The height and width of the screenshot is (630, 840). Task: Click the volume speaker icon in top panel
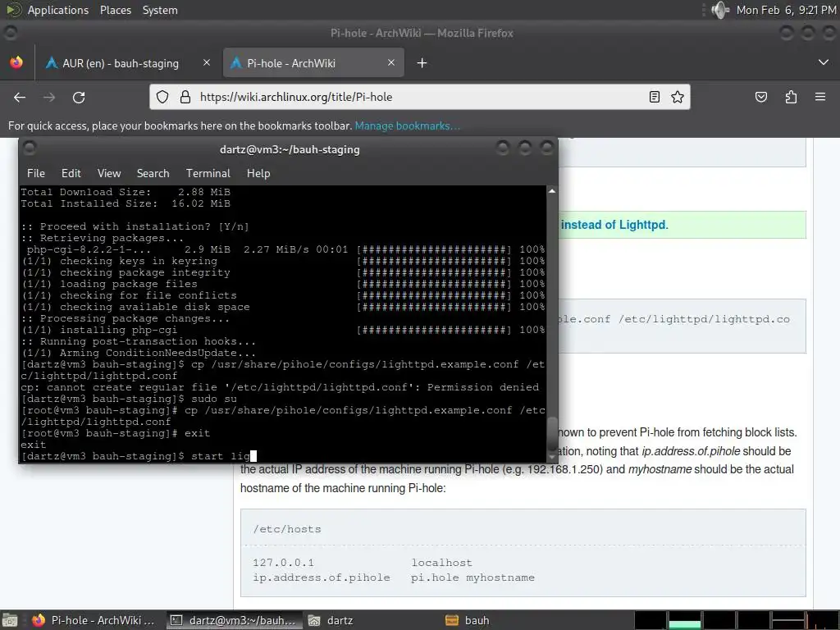point(720,10)
